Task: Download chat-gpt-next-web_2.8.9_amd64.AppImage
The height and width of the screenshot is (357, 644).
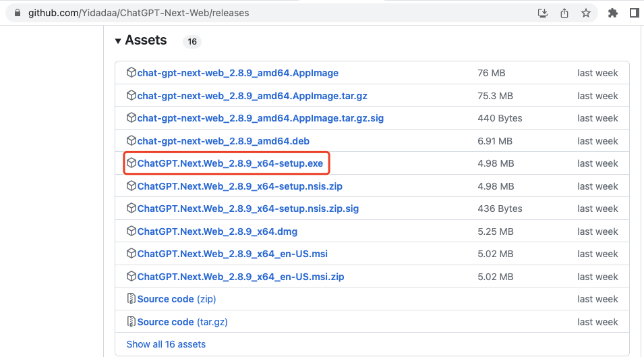Action: click(238, 73)
